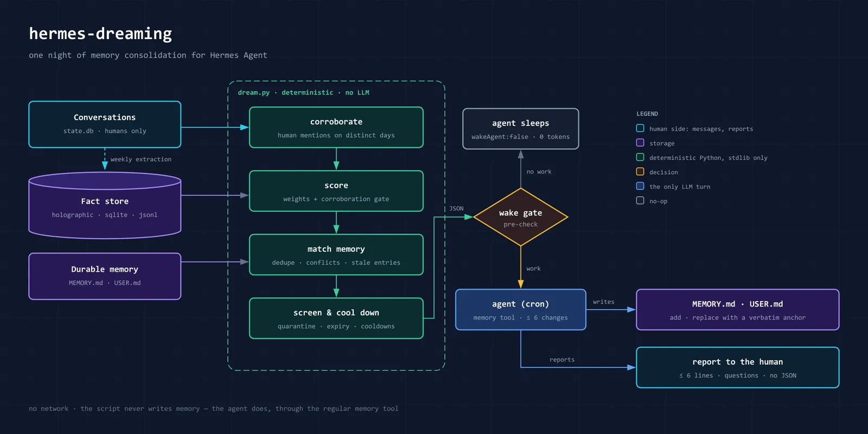Click the JSON arrow label
Screen dimensions: 868x434
point(456,208)
